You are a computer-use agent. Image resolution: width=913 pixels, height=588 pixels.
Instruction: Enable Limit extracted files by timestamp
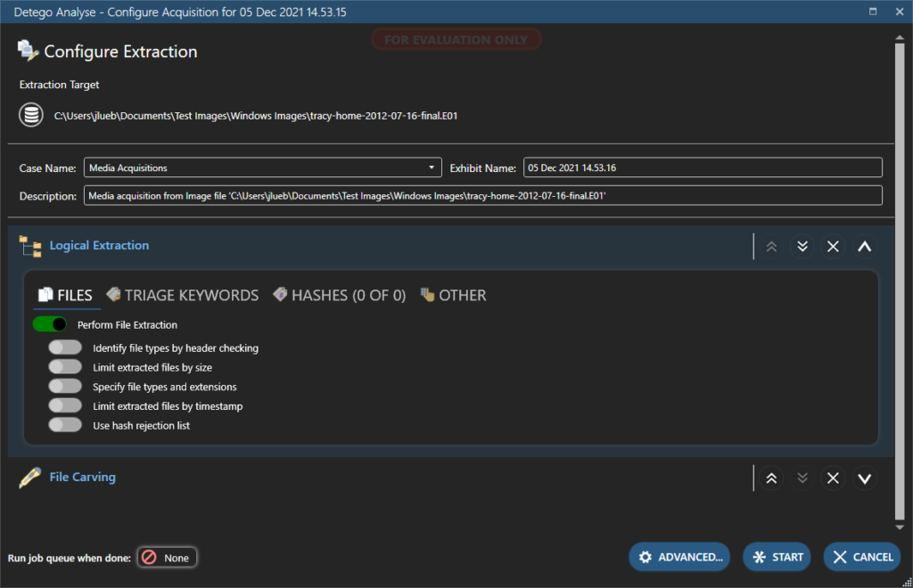click(65, 405)
